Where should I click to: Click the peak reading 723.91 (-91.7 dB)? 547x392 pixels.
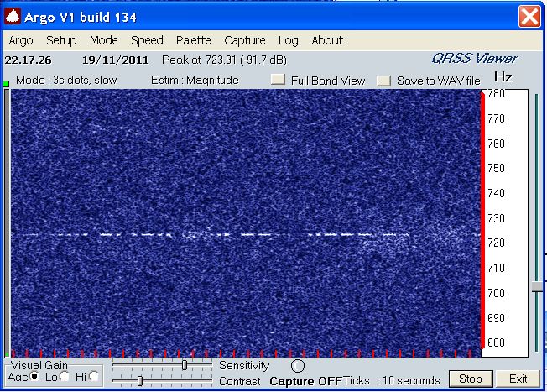pos(246,60)
